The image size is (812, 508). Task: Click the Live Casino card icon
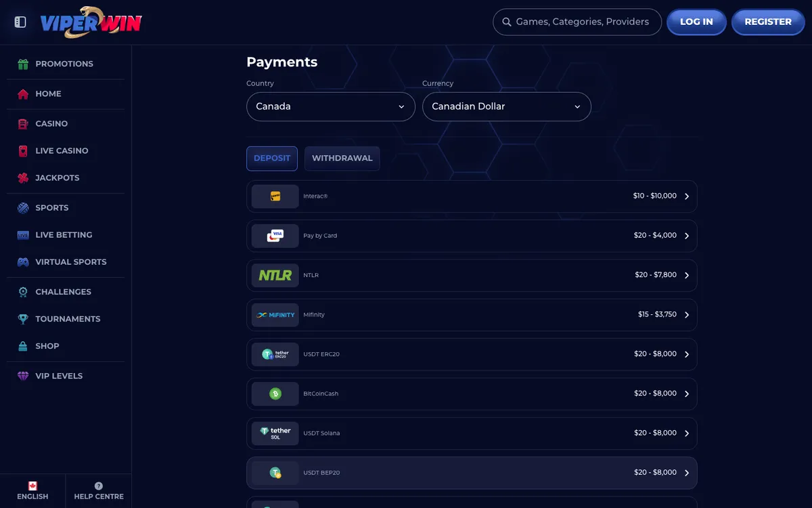coord(23,151)
